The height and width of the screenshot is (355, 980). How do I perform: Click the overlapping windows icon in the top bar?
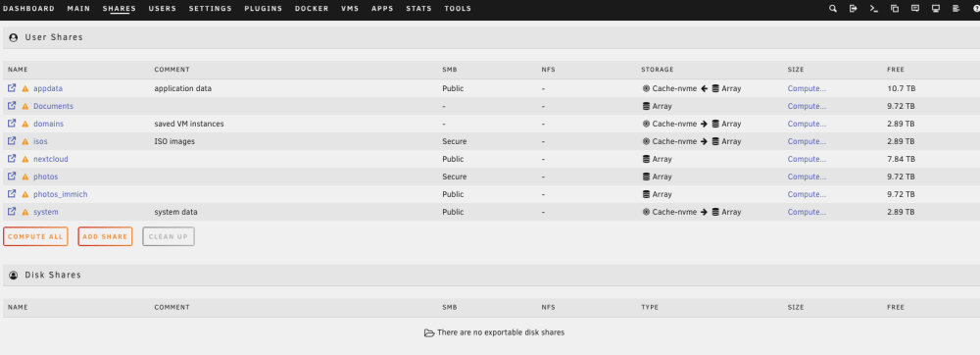click(x=895, y=9)
